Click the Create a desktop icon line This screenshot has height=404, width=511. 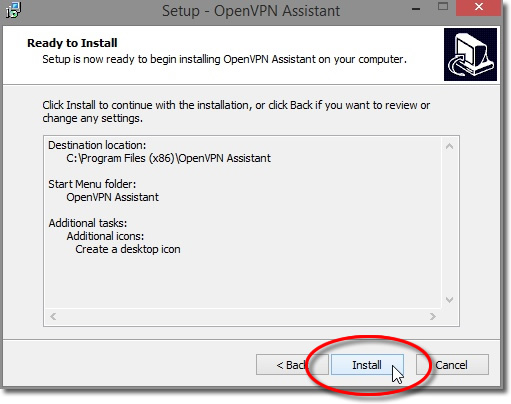128,249
